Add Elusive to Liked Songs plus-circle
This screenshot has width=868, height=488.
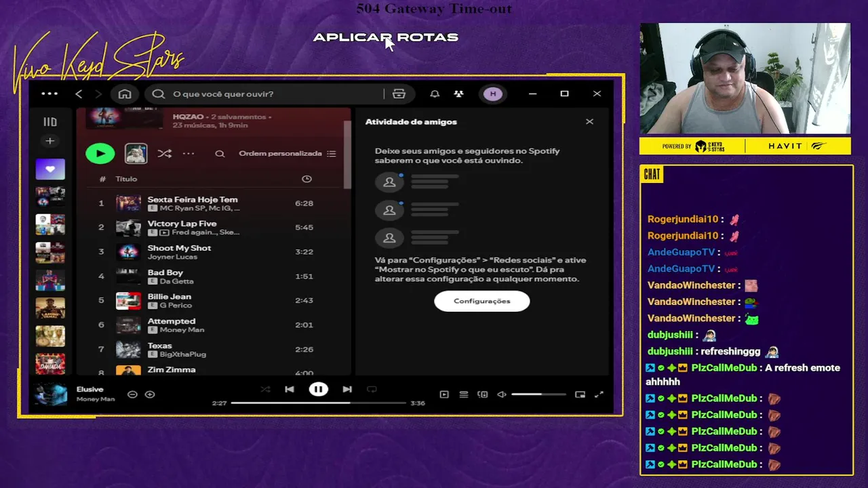[150, 394]
